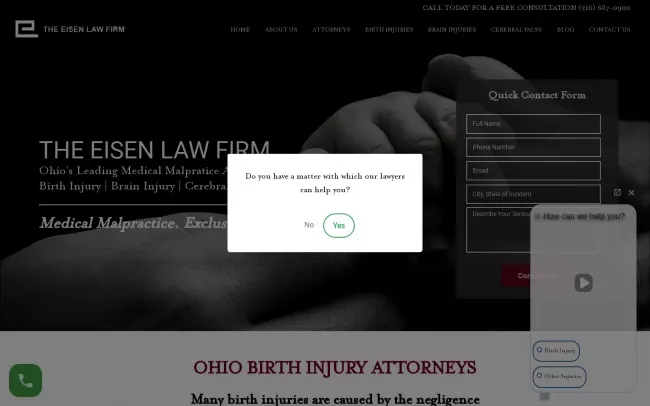Click the Home nav link

[240, 30]
